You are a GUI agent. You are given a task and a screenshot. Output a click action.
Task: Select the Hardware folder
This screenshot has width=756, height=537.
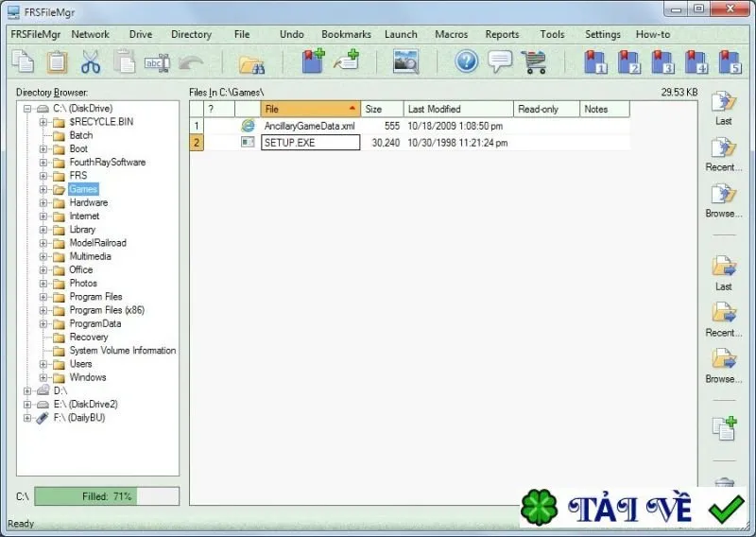(x=89, y=202)
